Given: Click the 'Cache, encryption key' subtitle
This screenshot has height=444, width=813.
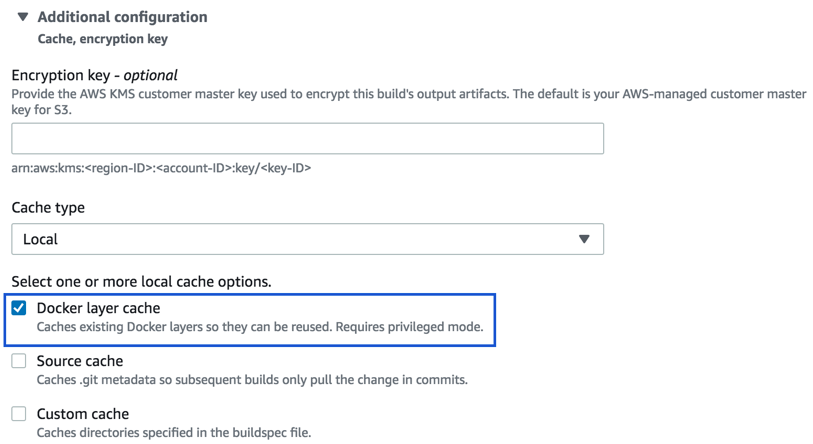Looking at the screenshot, I should [x=102, y=39].
